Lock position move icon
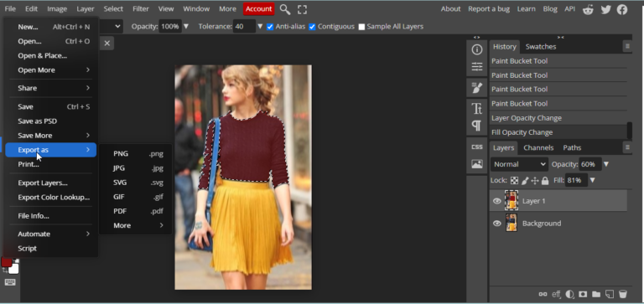The height and width of the screenshot is (304, 644). tap(535, 181)
